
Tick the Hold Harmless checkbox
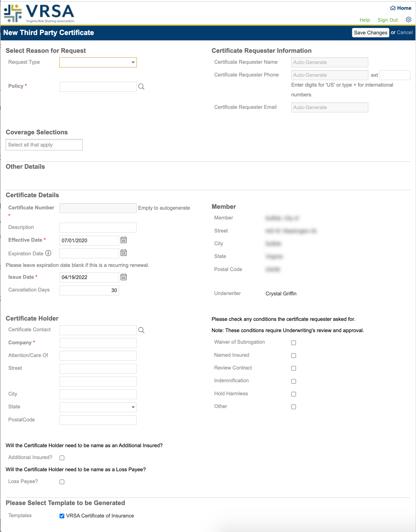click(294, 394)
